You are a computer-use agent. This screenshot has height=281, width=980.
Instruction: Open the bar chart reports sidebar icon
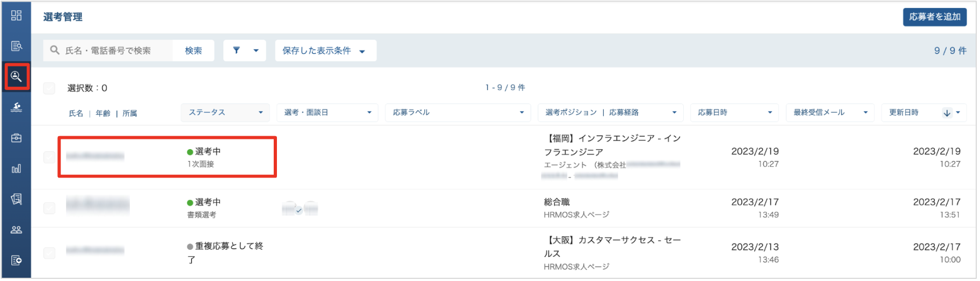[x=16, y=168]
